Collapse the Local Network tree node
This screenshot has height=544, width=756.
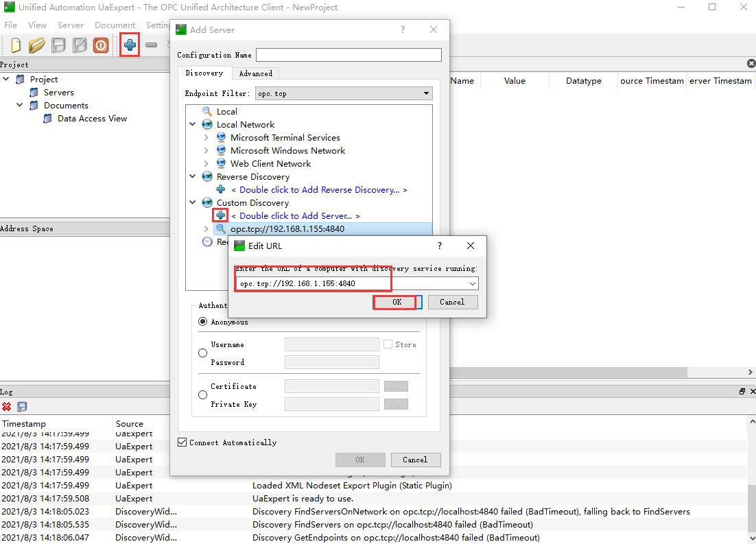coord(193,124)
